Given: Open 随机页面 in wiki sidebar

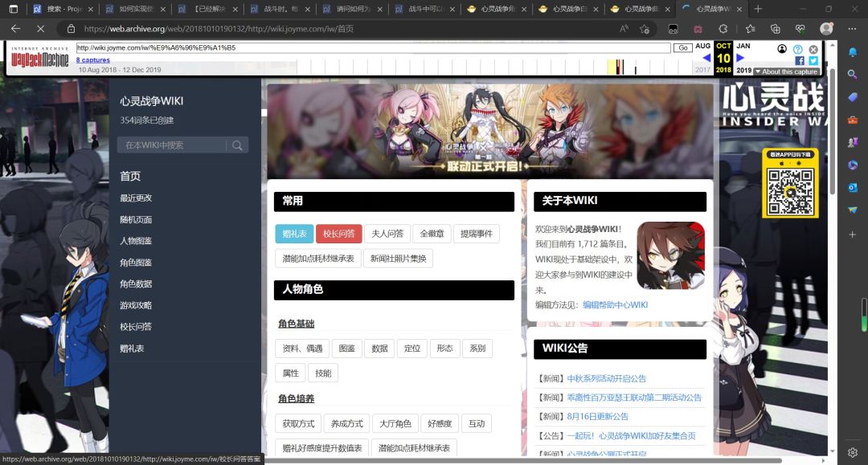Looking at the screenshot, I should [136, 219].
